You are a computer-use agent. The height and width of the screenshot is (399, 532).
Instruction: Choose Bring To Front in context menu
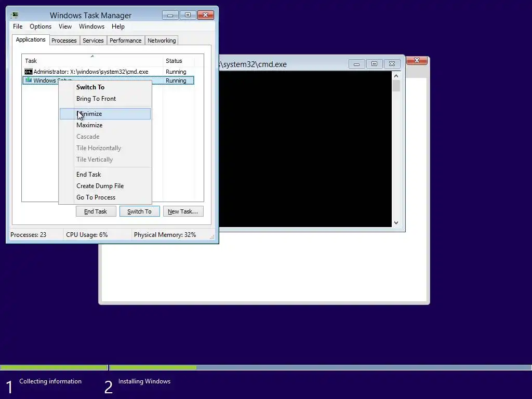tap(105, 99)
